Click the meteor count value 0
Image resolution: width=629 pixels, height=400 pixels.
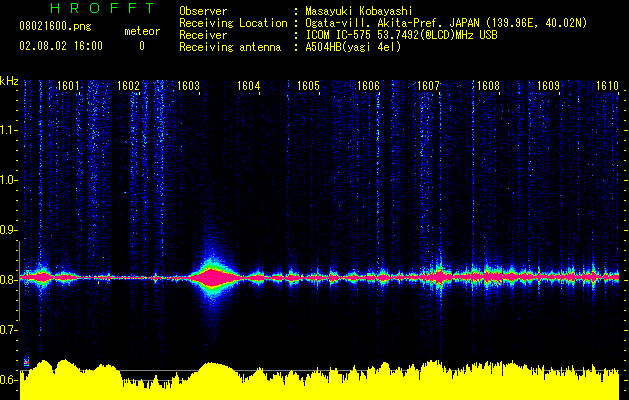coord(142,46)
